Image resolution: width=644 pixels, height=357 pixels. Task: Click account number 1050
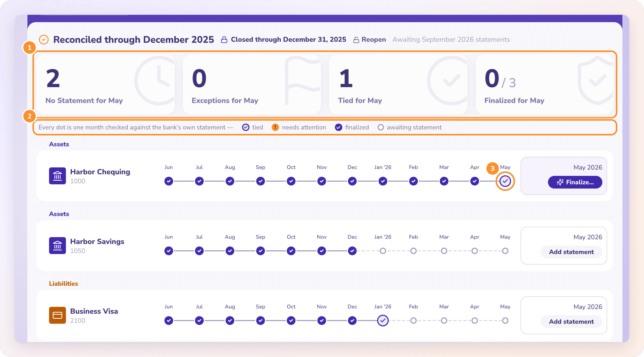tap(78, 251)
